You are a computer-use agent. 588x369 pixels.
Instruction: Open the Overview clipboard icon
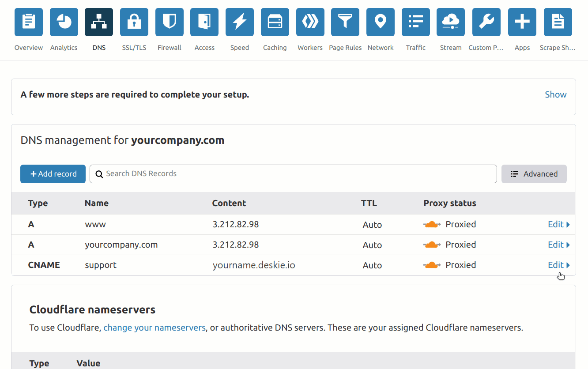pos(29,22)
